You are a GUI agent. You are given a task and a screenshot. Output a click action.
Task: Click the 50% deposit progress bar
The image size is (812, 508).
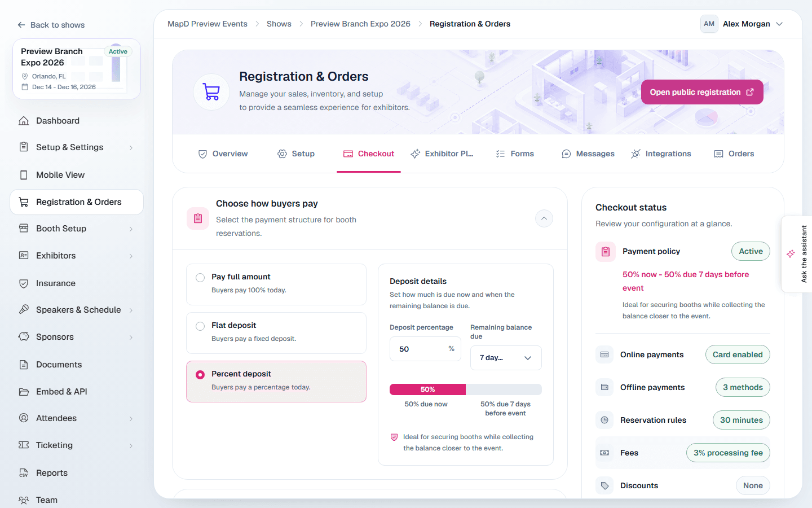466,389
